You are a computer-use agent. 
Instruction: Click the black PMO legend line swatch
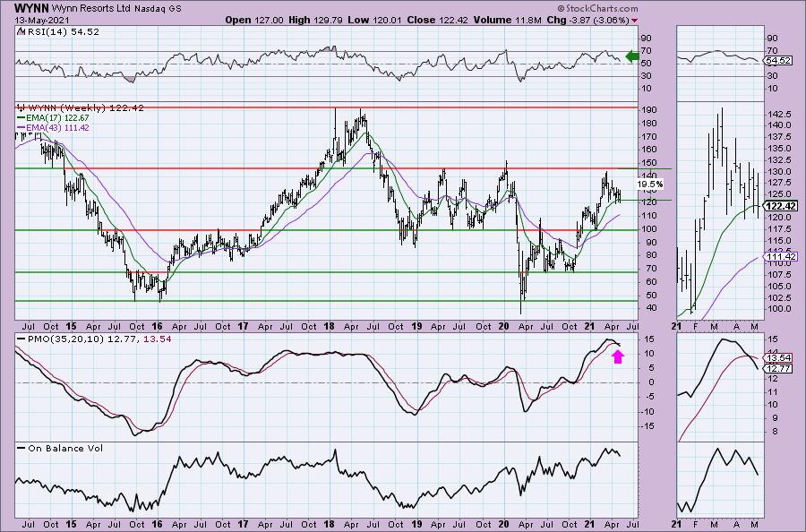(21, 339)
